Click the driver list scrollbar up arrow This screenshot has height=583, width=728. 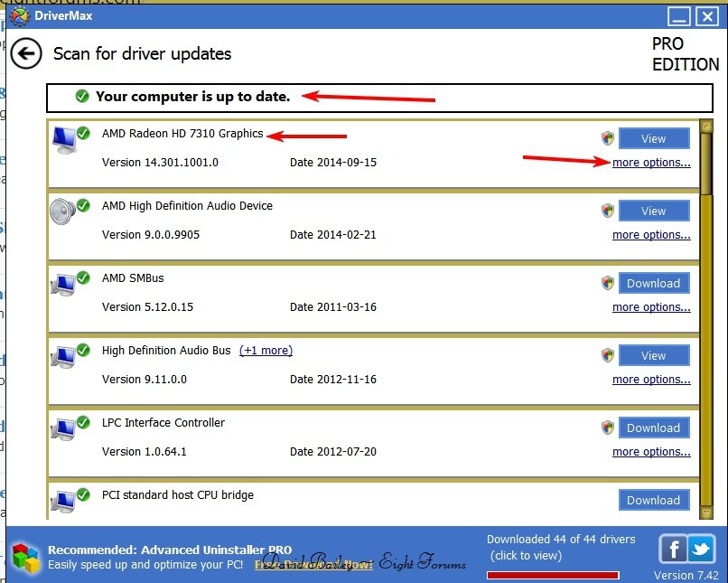coord(706,127)
